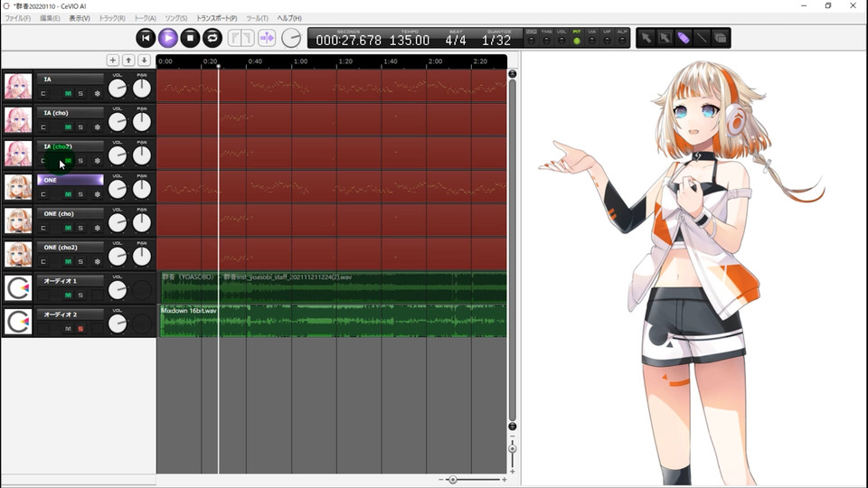Disable solo on オーディオ 2 track
This screenshot has height=488, width=868.
[80, 329]
